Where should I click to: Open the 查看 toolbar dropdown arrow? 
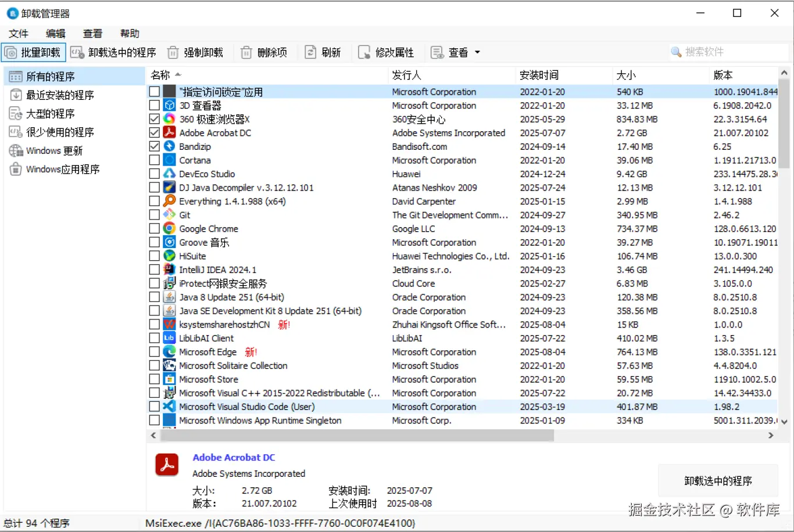tap(478, 52)
